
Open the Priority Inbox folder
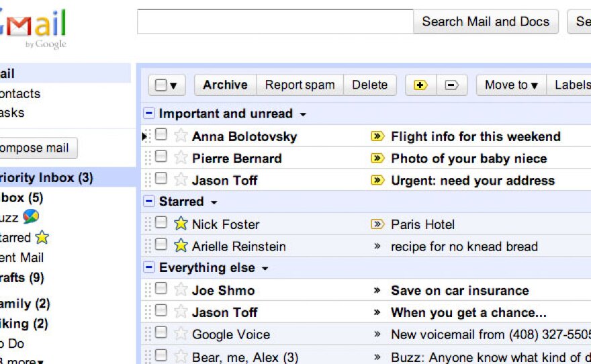pos(46,178)
